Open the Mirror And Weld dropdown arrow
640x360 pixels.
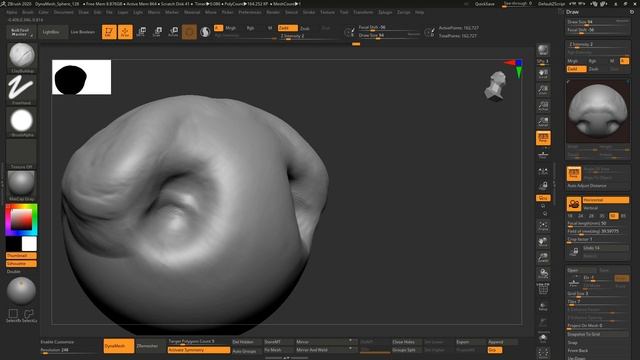(x=350, y=349)
